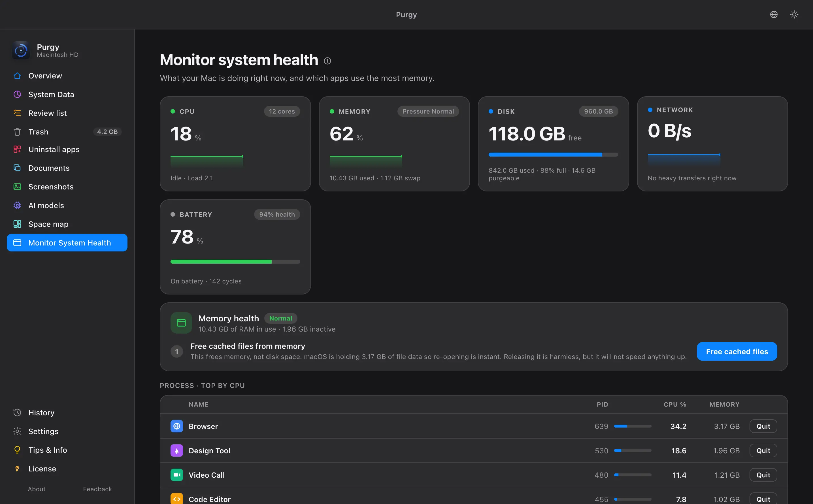Open Tips & Info page
The height and width of the screenshot is (504, 813).
(x=67, y=450)
